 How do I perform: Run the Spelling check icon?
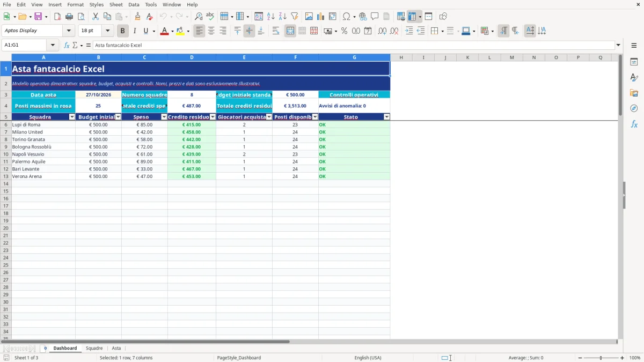[210, 17]
